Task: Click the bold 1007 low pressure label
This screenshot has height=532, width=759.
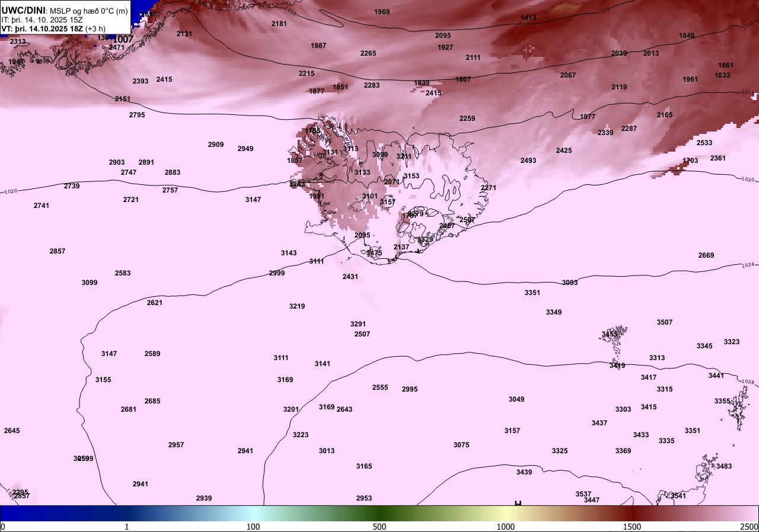Action: coord(123,39)
